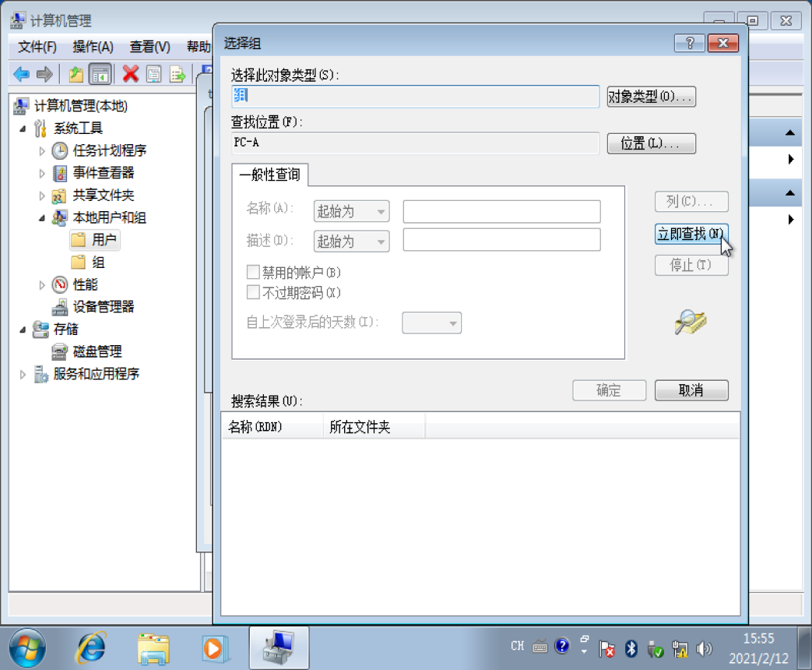
Task: Select 任务计划程序 in tree
Action: click(109, 150)
